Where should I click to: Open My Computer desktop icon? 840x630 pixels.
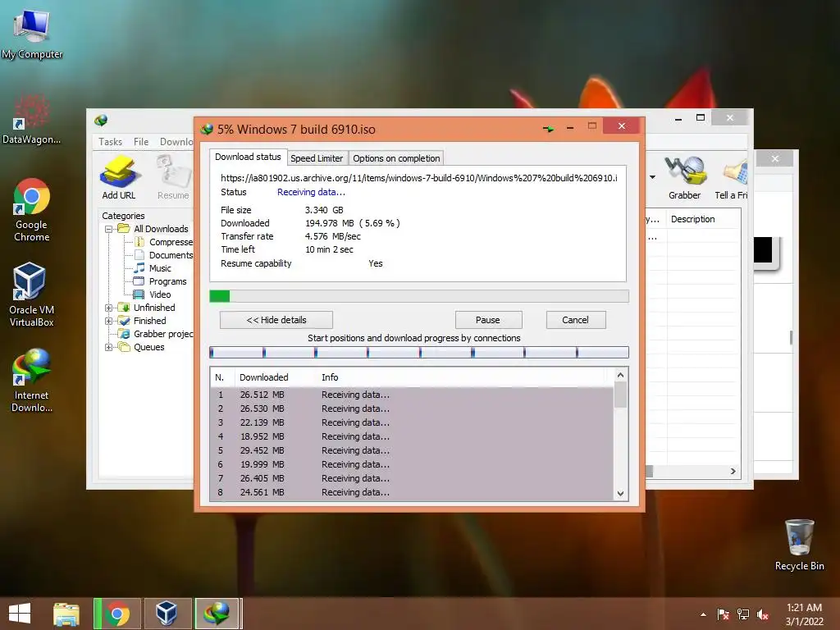(x=32, y=34)
